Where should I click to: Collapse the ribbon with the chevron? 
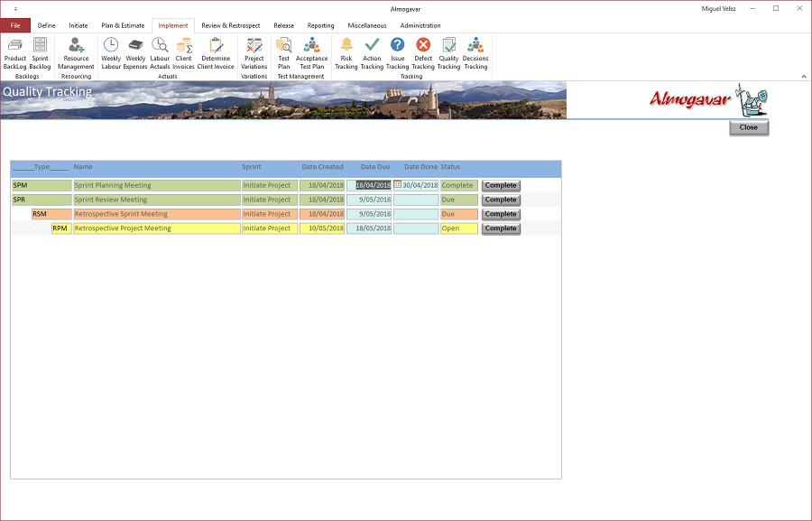click(x=804, y=76)
